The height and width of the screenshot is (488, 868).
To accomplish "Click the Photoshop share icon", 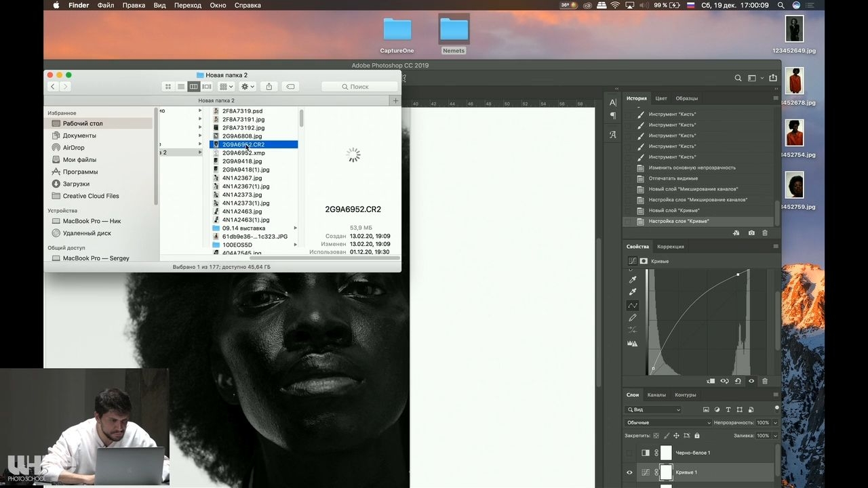I will (773, 79).
